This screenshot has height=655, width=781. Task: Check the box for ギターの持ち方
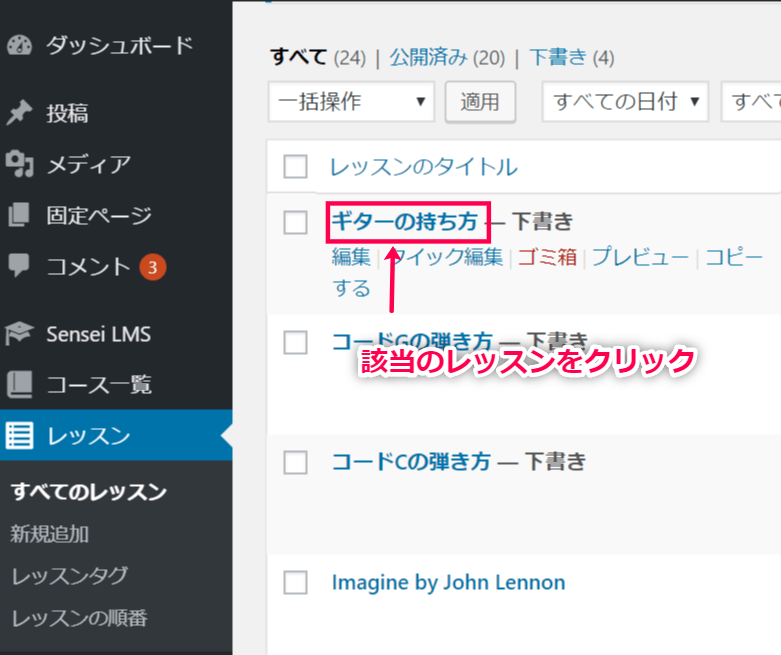(x=295, y=222)
